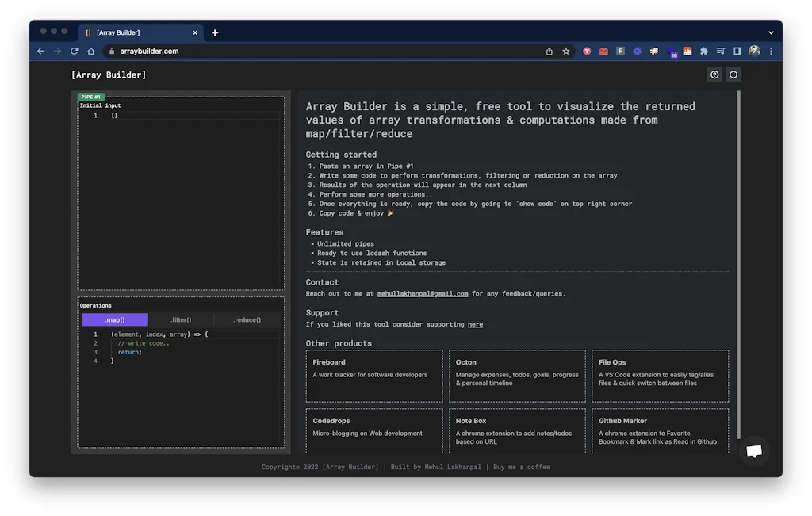This screenshot has width=812, height=516.
Task: Click step '1. Paste an array in Pipe #1'
Action: click(x=361, y=166)
